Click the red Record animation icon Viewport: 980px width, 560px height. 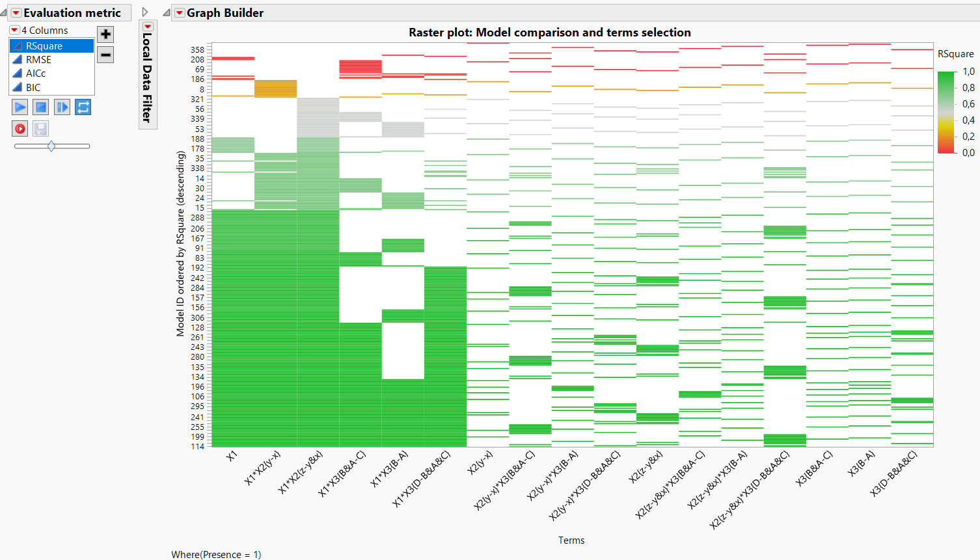tap(20, 128)
